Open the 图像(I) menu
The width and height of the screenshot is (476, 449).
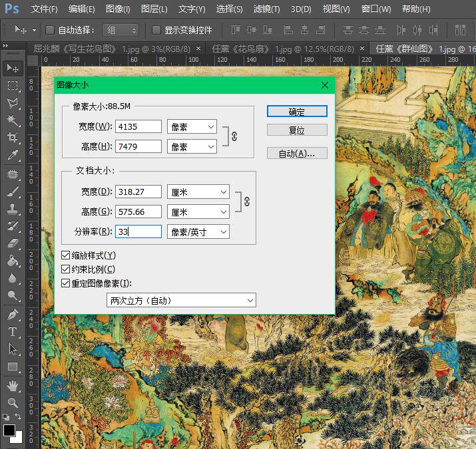tap(118, 9)
